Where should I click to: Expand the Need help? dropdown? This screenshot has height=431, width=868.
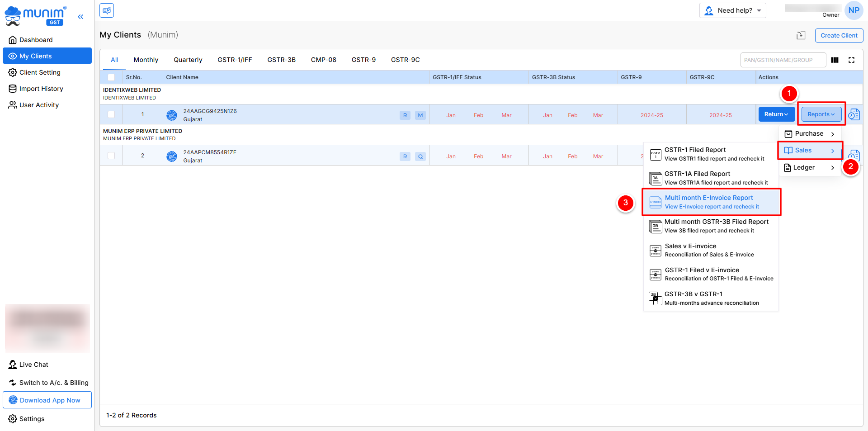point(732,10)
